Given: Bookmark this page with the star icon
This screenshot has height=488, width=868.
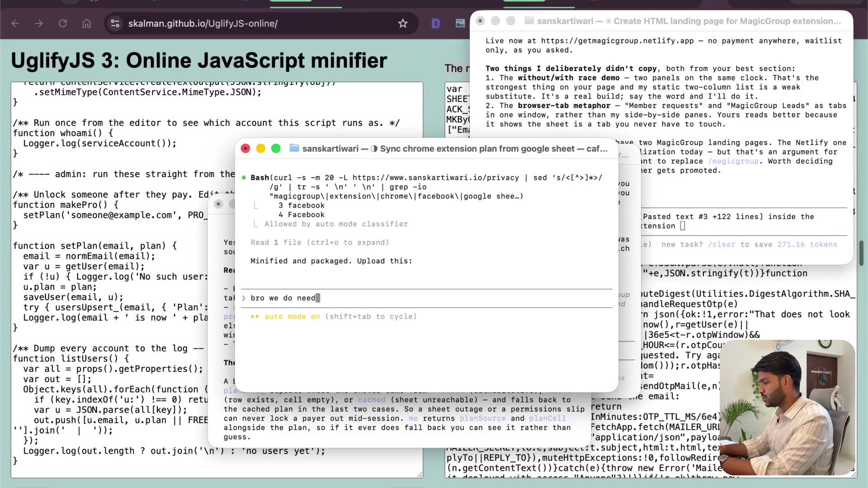Looking at the screenshot, I should click(403, 23).
